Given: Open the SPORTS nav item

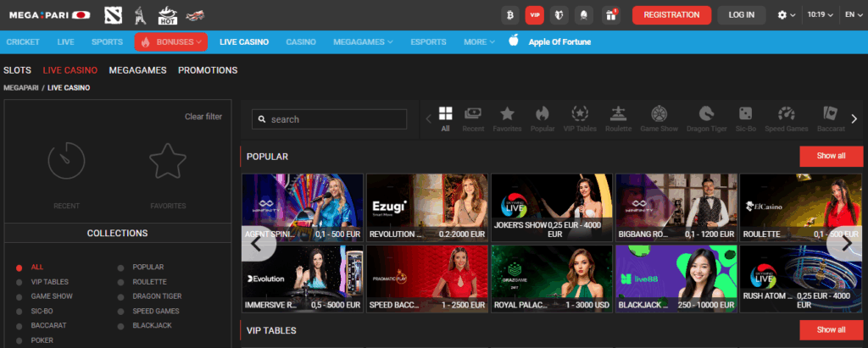Looking at the screenshot, I should coord(108,42).
